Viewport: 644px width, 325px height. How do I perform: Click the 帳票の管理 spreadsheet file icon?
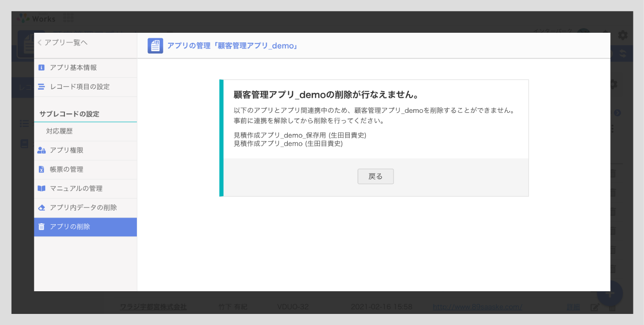tap(41, 169)
